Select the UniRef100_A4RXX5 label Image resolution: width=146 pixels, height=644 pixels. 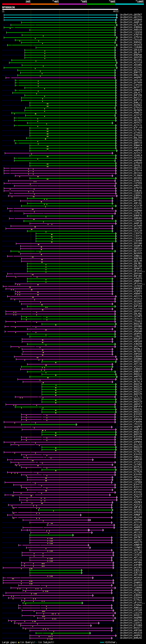[131, 30]
